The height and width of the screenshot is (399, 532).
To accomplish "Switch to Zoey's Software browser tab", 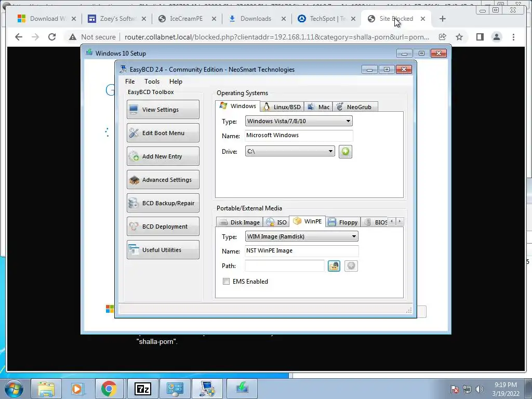I will pyautogui.click(x=116, y=19).
